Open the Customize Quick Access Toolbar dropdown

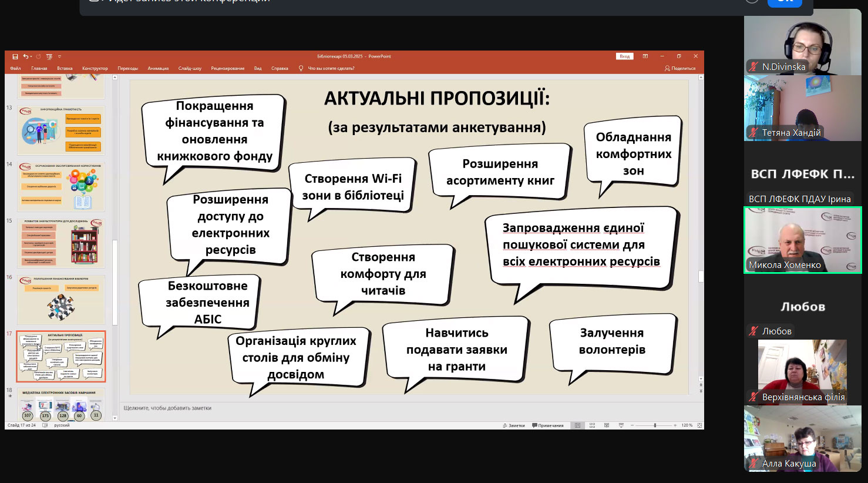click(x=59, y=56)
